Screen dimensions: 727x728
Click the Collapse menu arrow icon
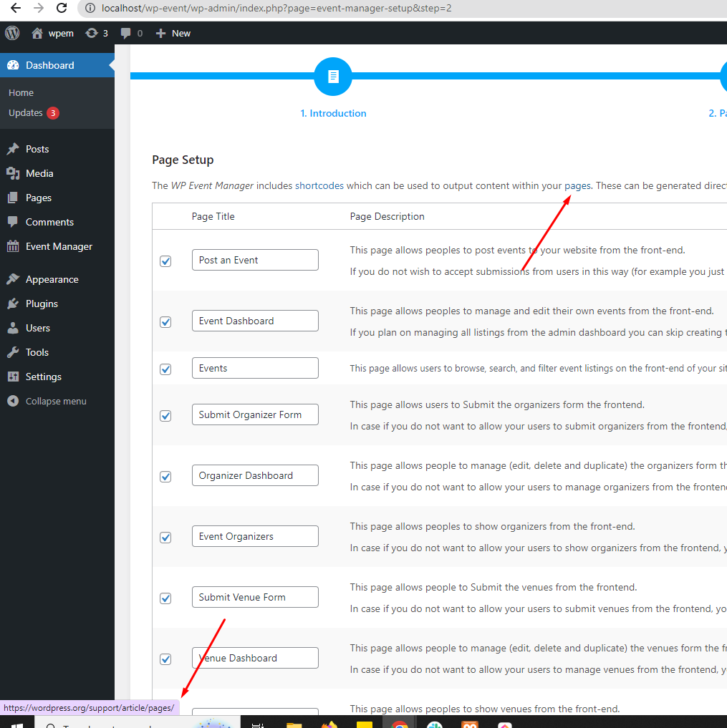point(13,401)
